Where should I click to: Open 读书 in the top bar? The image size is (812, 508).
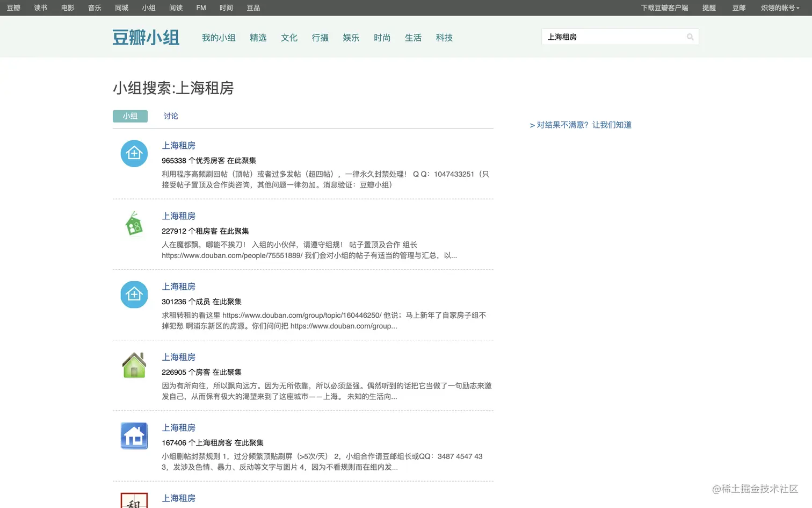click(40, 8)
